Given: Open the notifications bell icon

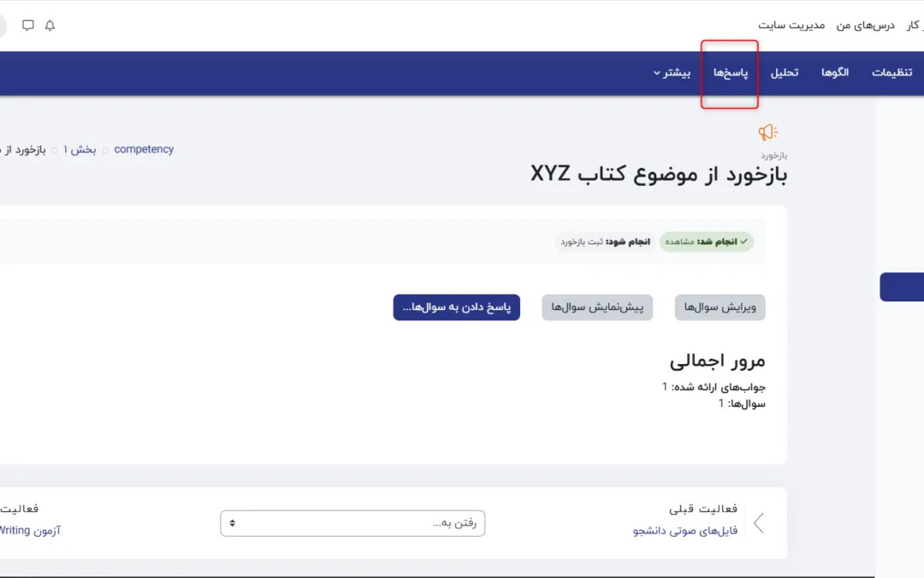Looking at the screenshot, I should (50, 26).
